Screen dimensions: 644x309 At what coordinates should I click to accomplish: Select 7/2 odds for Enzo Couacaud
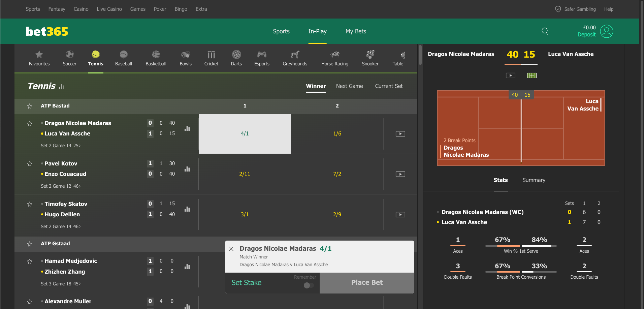click(x=337, y=174)
